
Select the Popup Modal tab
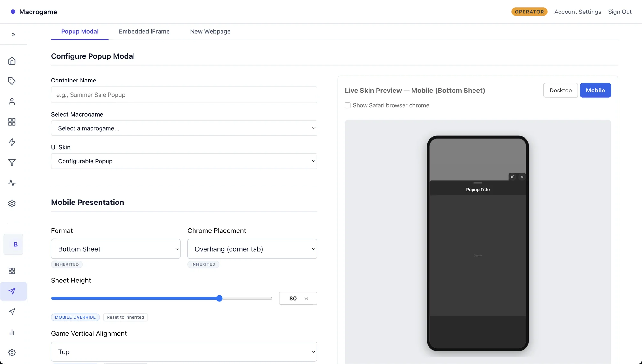click(x=80, y=31)
